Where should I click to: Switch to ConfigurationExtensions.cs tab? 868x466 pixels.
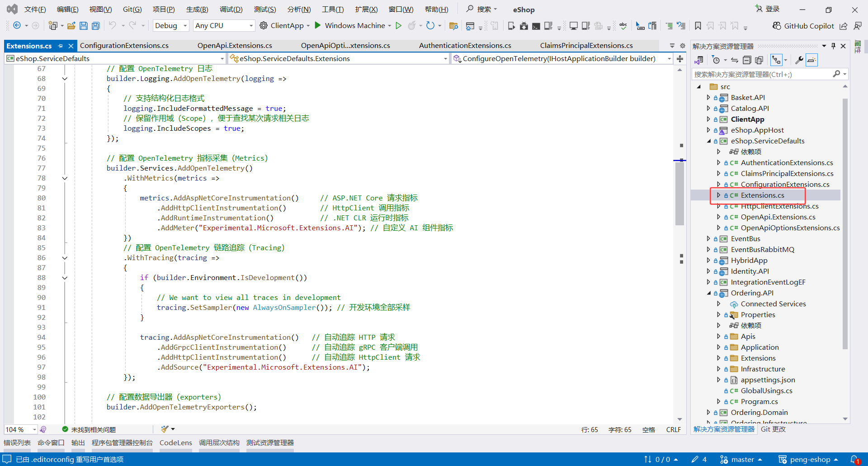pyautogui.click(x=124, y=46)
